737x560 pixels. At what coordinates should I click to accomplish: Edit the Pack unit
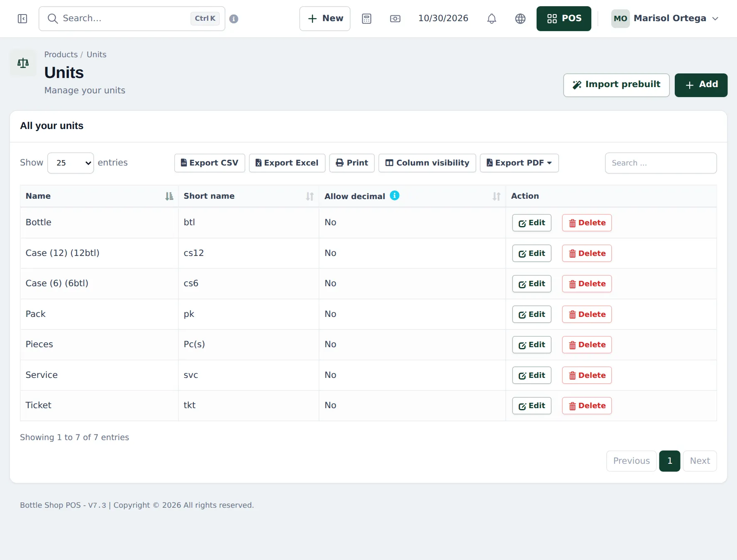tap(532, 314)
